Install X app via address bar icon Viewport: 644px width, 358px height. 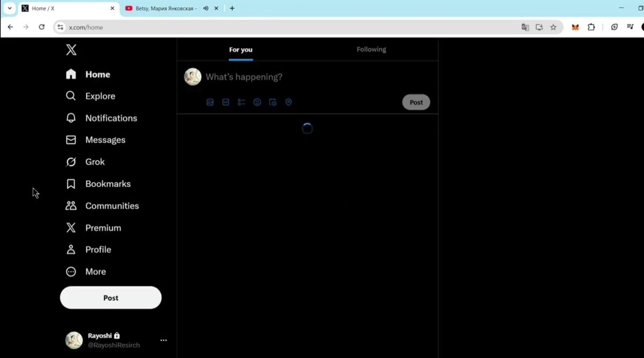(539, 27)
